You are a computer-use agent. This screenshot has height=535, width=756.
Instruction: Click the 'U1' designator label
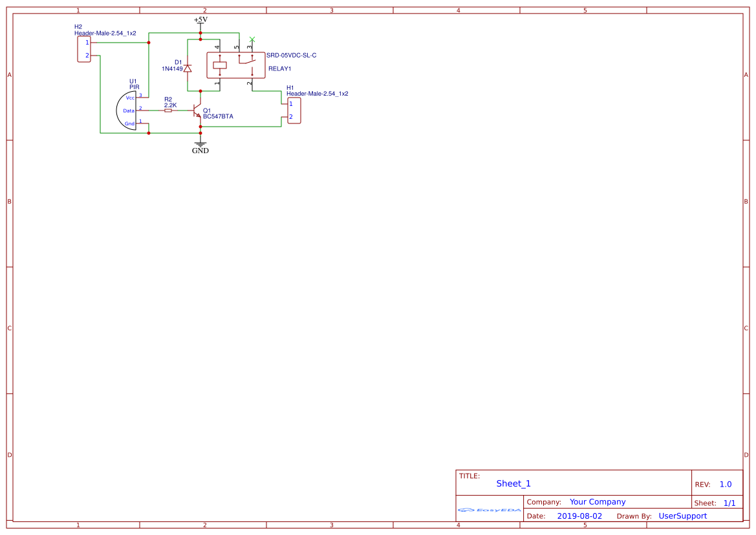click(x=133, y=81)
